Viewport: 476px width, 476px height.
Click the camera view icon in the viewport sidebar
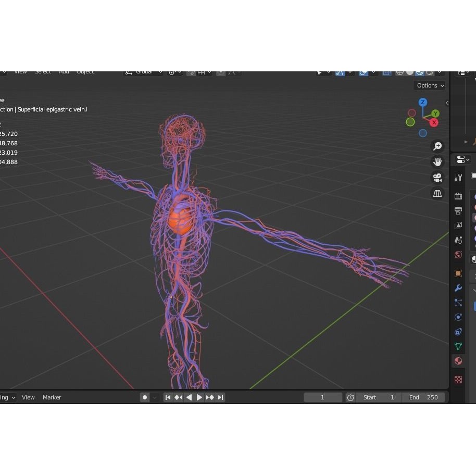[x=437, y=178]
